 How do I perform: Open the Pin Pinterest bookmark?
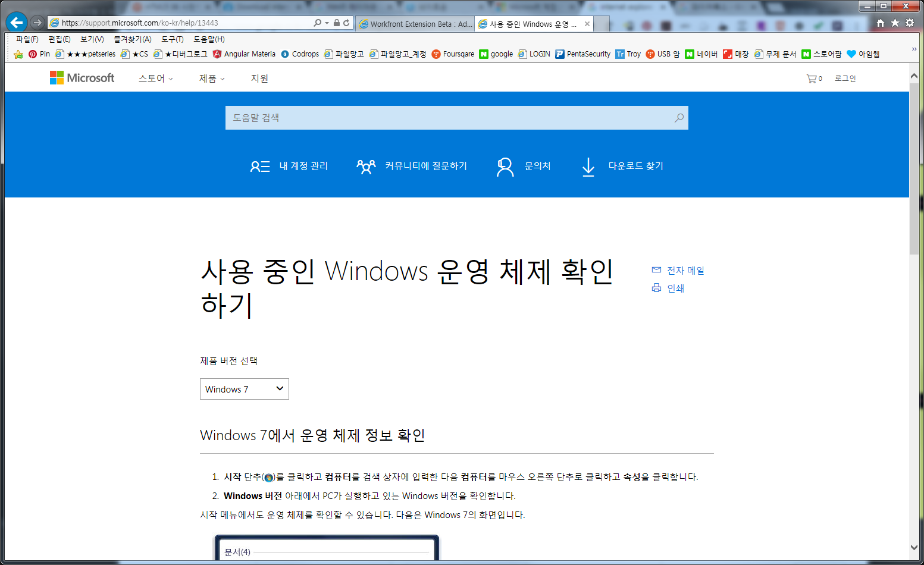point(39,54)
